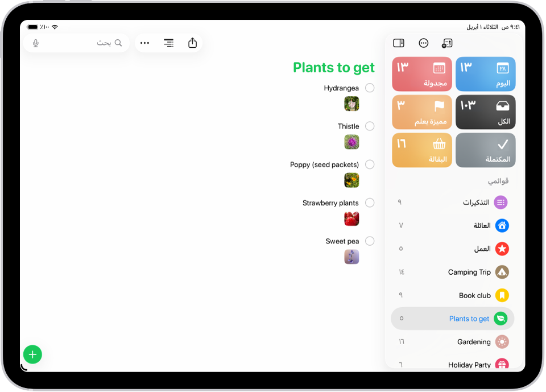The height and width of the screenshot is (392, 546).
Task: Open the المكتملة (Completed) card
Action: click(485, 150)
